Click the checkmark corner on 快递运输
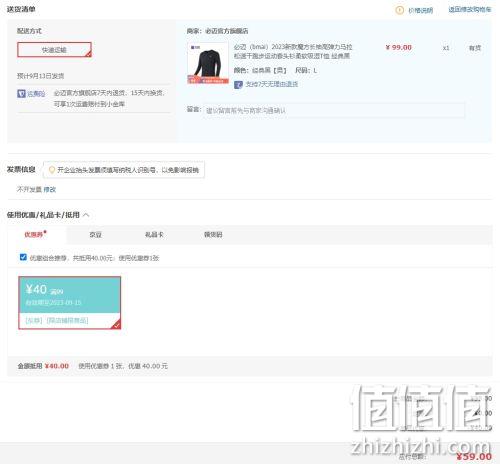Screen dimensions: 500x464 [x=88, y=54]
